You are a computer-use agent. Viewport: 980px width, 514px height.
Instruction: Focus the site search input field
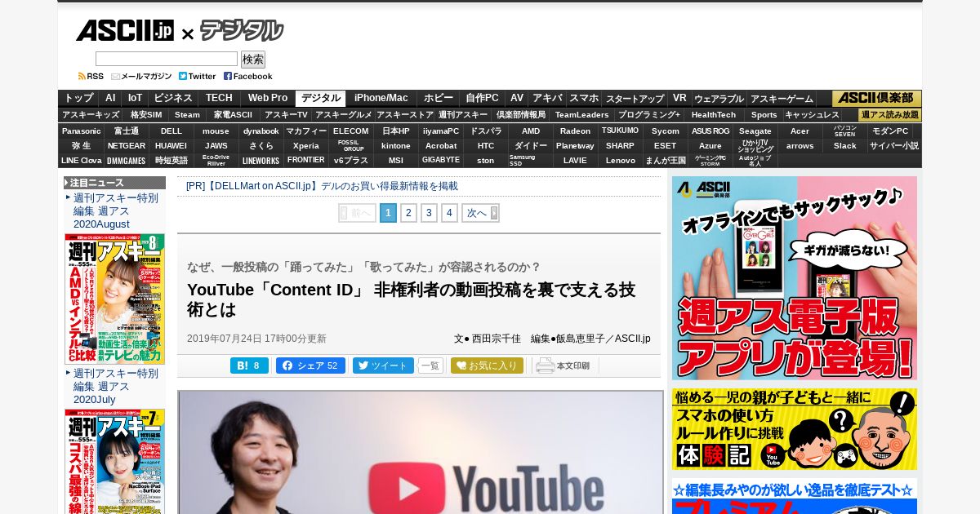pos(167,59)
